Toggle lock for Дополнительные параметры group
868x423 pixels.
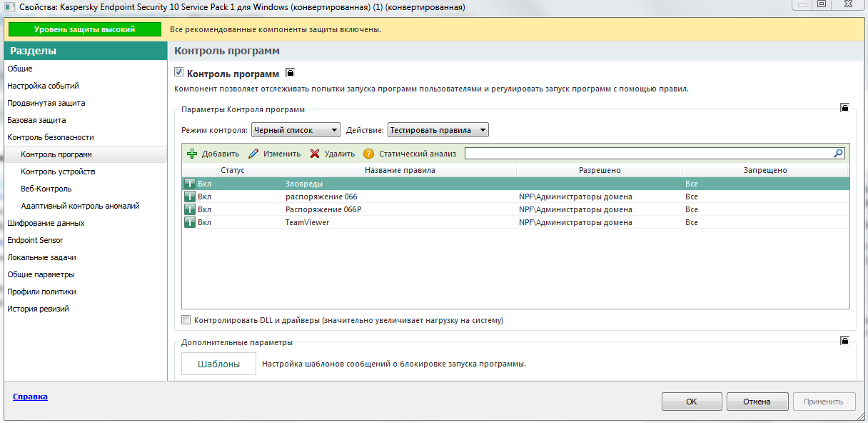[844, 341]
